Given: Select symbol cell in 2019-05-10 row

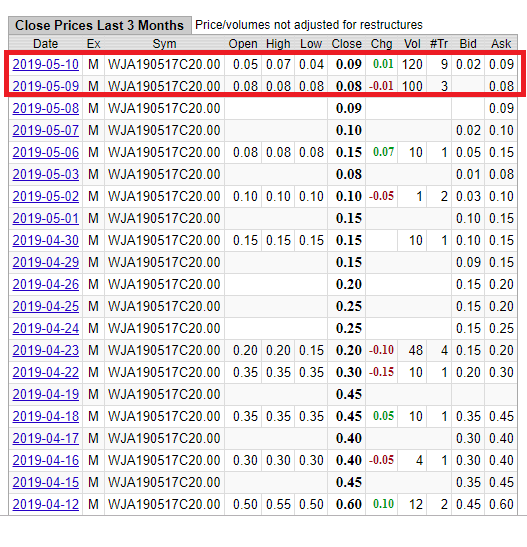Looking at the screenshot, I should coord(164,65).
